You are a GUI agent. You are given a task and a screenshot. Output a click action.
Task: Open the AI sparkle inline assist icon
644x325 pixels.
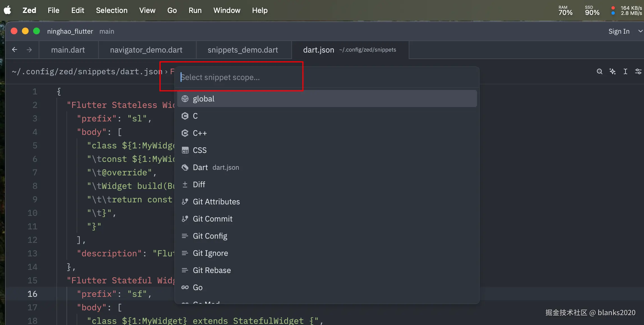(x=613, y=71)
